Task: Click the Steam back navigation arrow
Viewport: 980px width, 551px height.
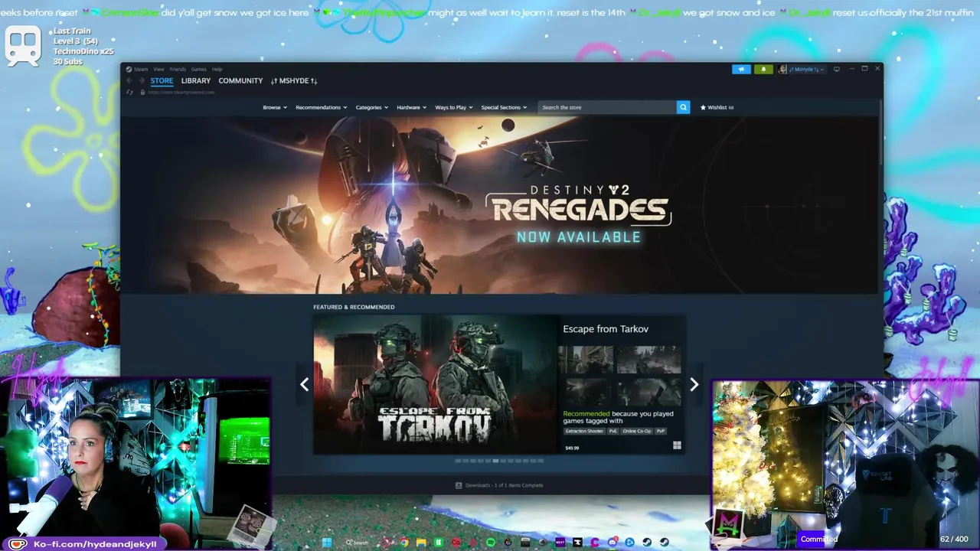Action: tap(129, 80)
